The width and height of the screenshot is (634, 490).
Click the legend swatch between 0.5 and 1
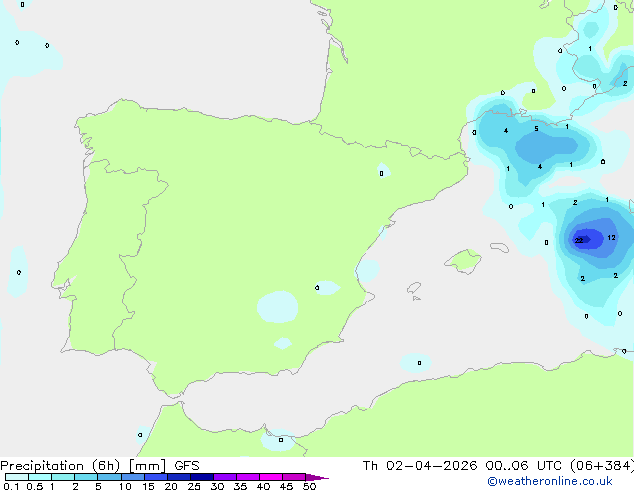pos(40,477)
